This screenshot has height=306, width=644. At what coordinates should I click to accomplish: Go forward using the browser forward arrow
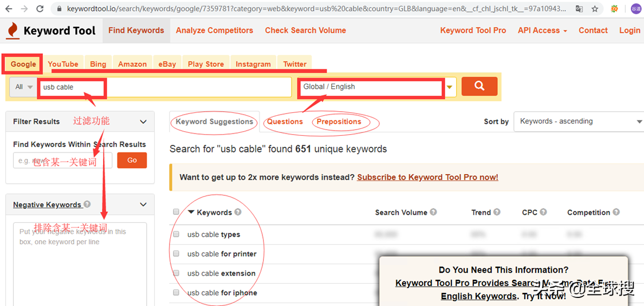(x=24, y=8)
